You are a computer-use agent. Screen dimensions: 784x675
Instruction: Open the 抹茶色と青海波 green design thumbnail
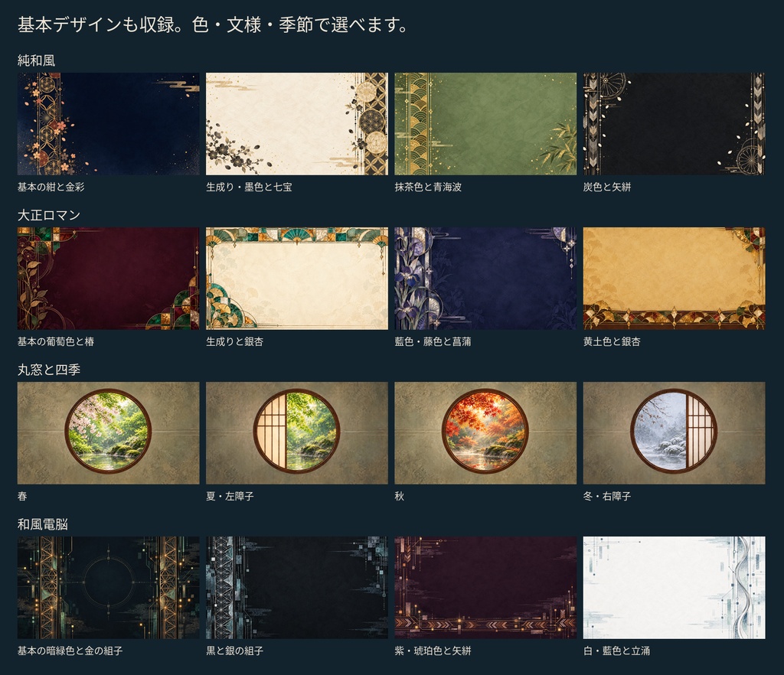coord(485,124)
